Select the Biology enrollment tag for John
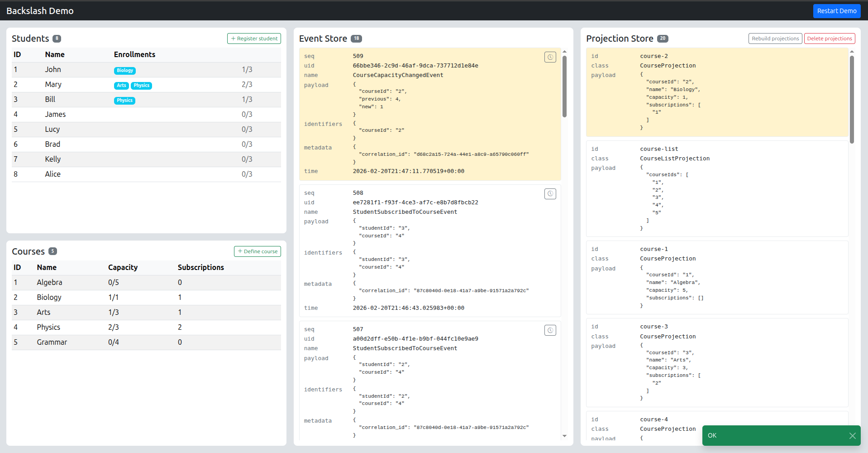The width and height of the screenshot is (868, 453). coord(124,71)
